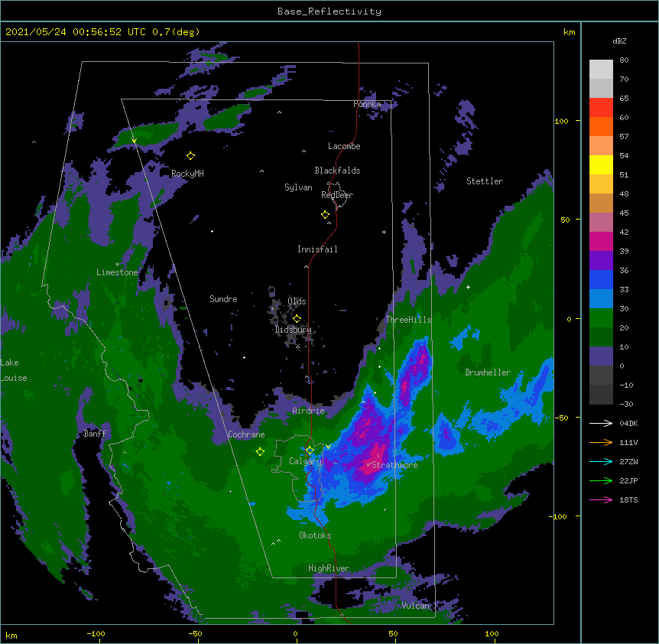Click the magenta swatch below 42 dBZ
659x644 pixels.
(601, 241)
